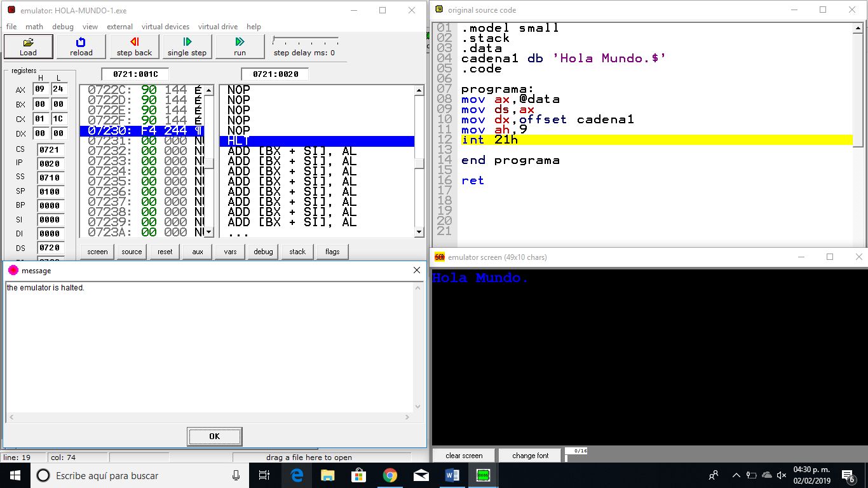Click the memory address field 0721:001C
The width and height of the screenshot is (868, 488).
(135, 74)
